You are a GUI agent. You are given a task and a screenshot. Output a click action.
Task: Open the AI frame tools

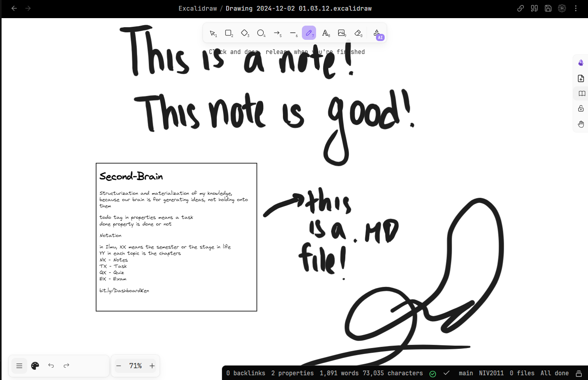[377, 33]
